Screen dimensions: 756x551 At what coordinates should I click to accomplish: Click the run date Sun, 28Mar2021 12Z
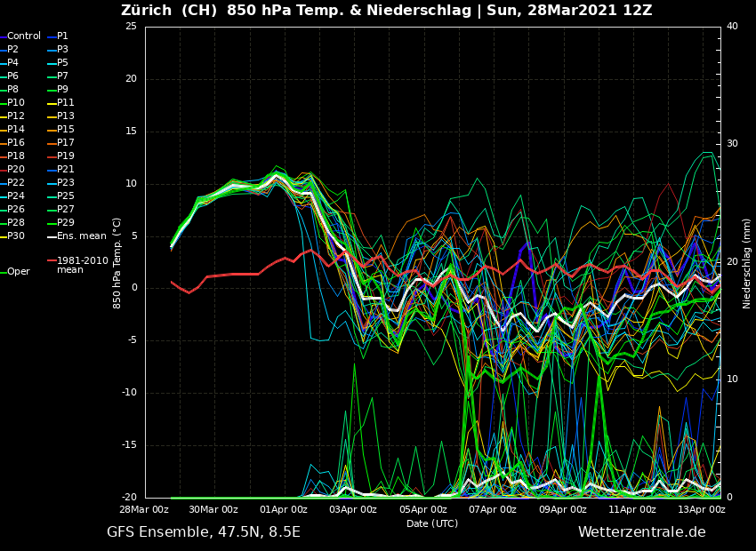(569, 10)
